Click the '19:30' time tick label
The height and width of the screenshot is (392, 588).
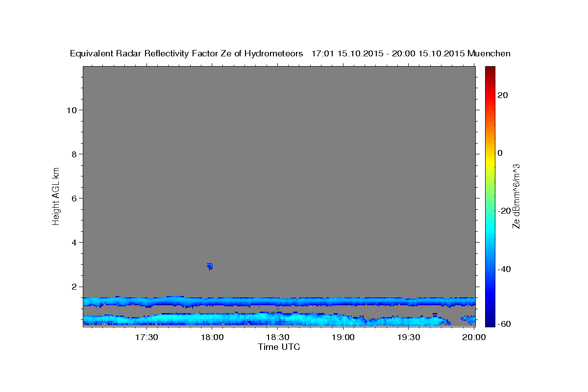(x=408, y=338)
